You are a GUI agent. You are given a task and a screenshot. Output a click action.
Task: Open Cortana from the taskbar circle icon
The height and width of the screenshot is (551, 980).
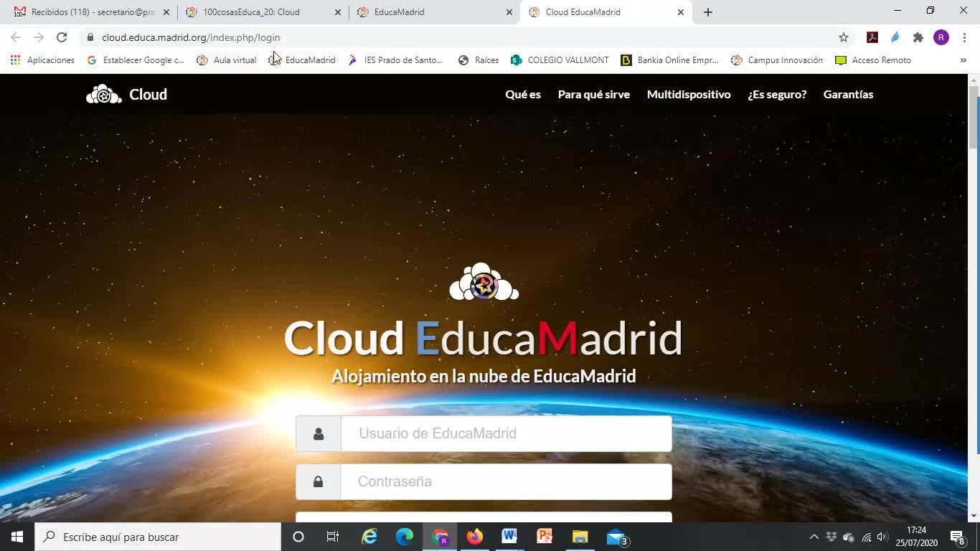click(298, 537)
